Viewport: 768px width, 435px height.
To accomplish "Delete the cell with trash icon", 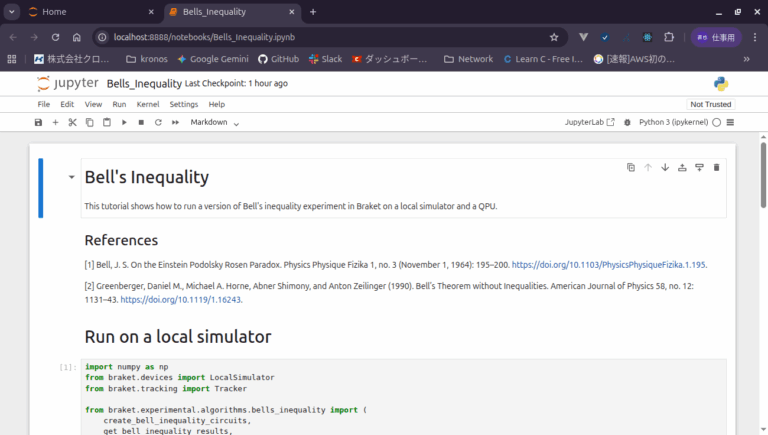I will coord(717,168).
